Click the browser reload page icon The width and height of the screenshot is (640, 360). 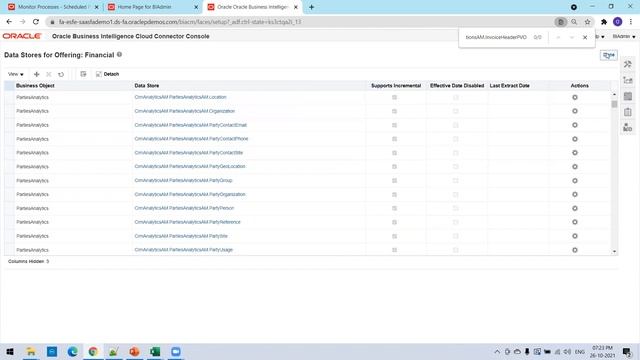pos(36,22)
